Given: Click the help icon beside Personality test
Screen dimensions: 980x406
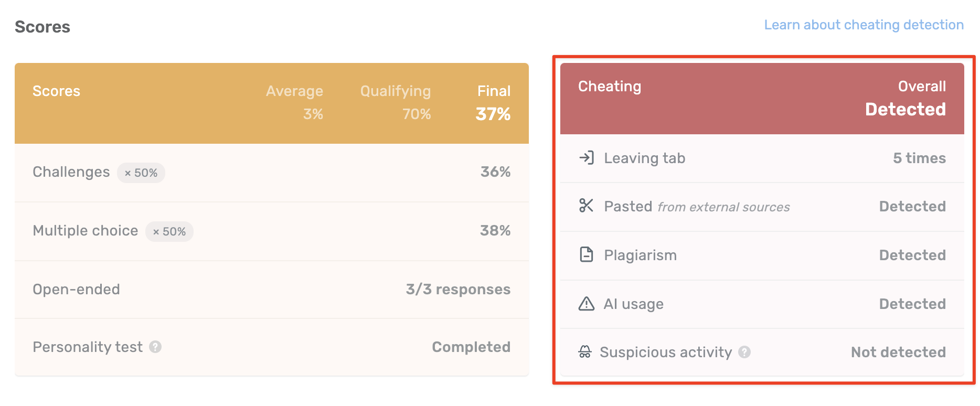Looking at the screenshot, I should [x=155, y=347].
